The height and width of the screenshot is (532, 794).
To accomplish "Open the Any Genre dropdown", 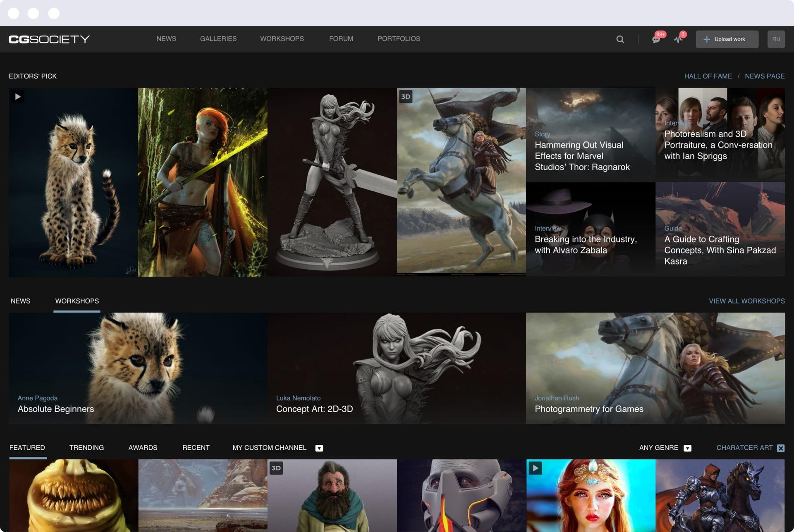I will click(x=665, y=448).
